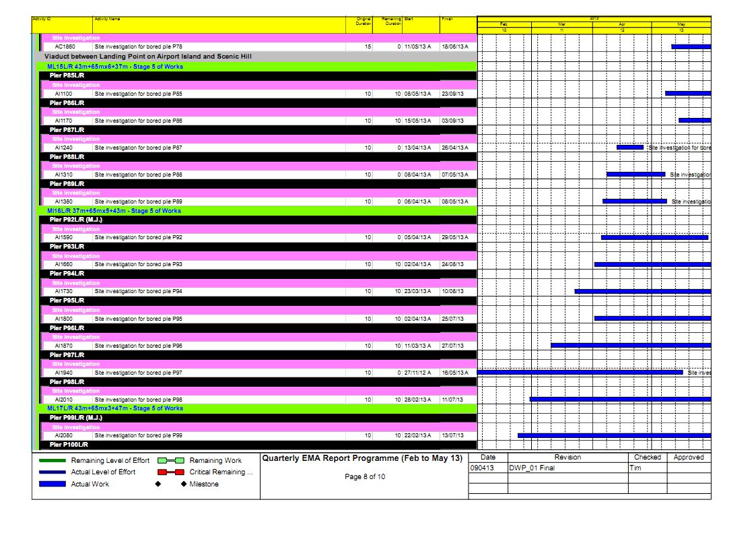Select the MI16L/R 37m+65mx5+43m stage band

[x=256, y=211]
